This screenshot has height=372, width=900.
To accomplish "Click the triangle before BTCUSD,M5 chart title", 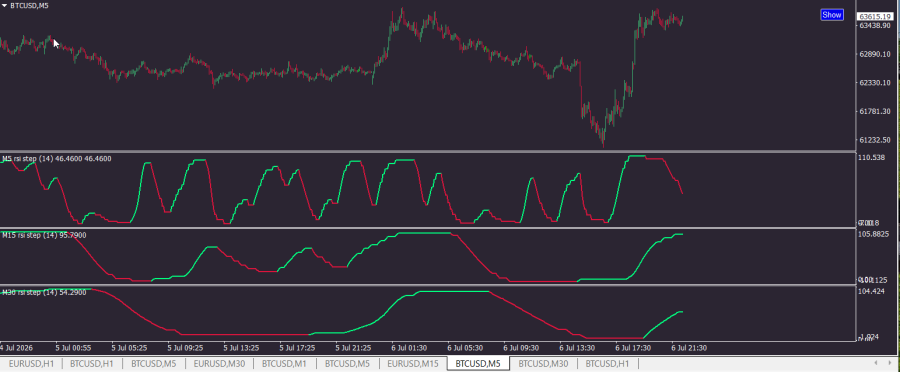I will point(5,5).
